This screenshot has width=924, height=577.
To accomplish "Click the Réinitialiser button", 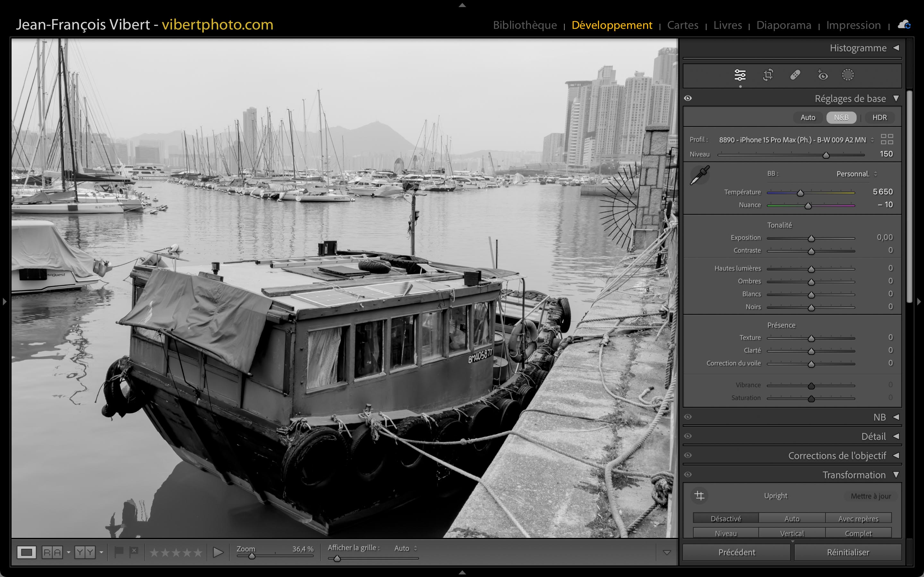I will (x=848, y=552).
